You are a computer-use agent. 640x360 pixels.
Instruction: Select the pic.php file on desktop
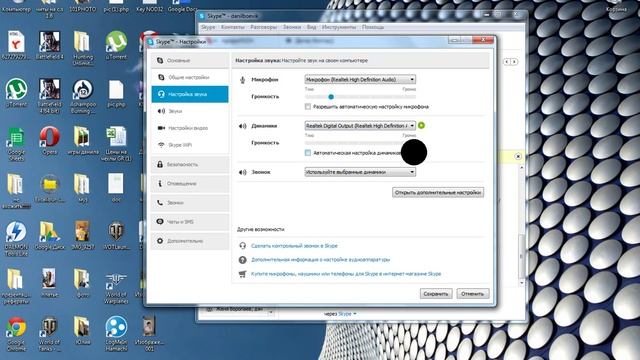[x=116, y=93]
